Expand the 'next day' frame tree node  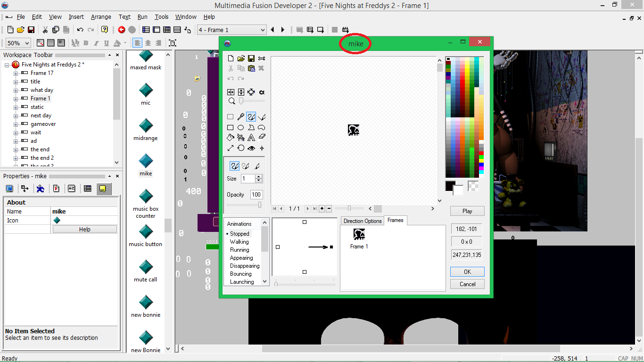(x=16, y=115)
